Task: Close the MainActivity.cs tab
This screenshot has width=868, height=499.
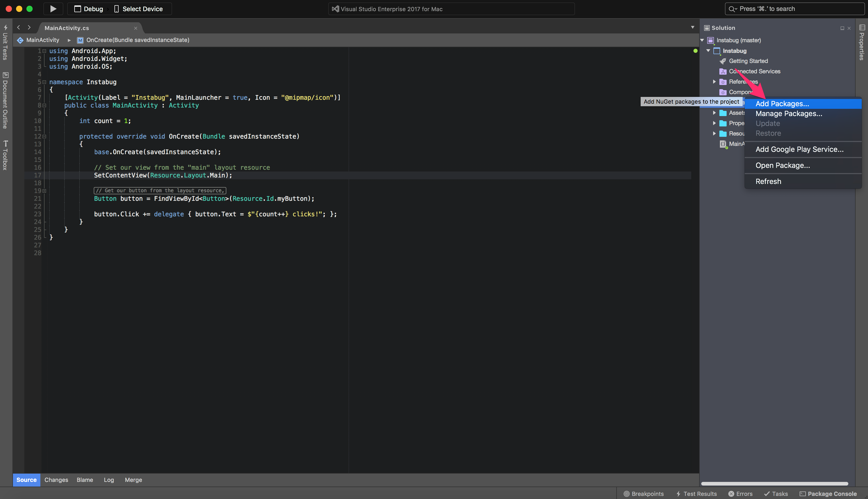Action: pos(136,28)
